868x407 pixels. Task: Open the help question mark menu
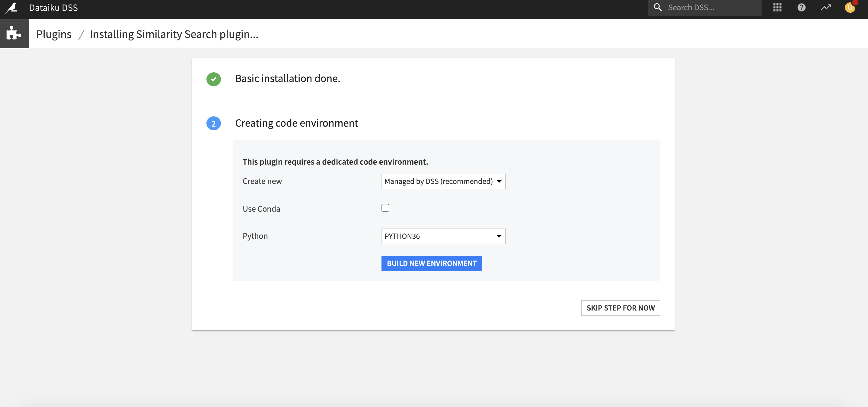coord(801,8)
